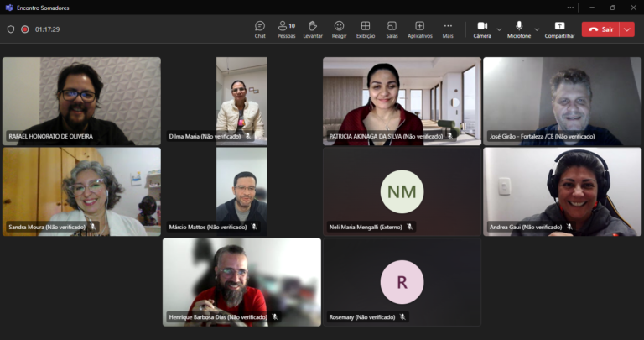Expand the Sair leave options arrow

627,29
